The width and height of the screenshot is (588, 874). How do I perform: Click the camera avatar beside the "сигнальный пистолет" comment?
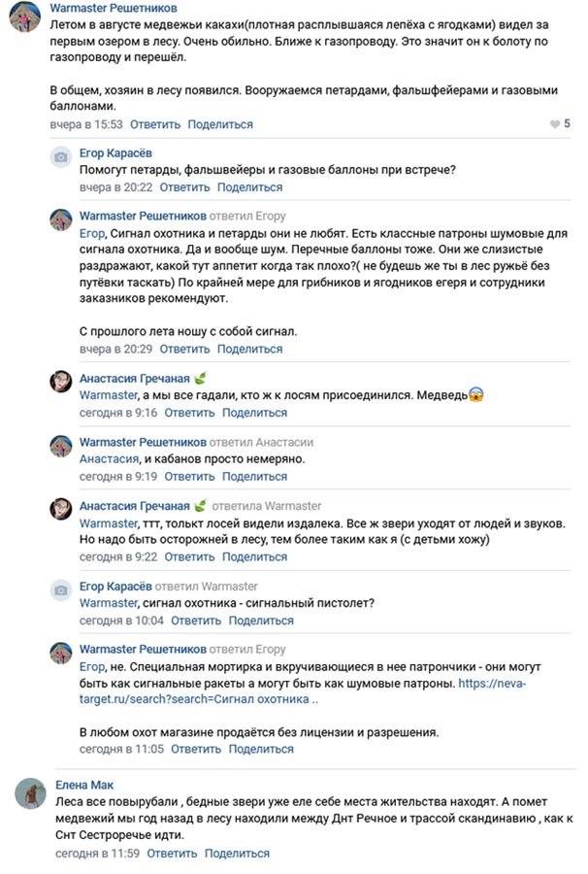61,590
